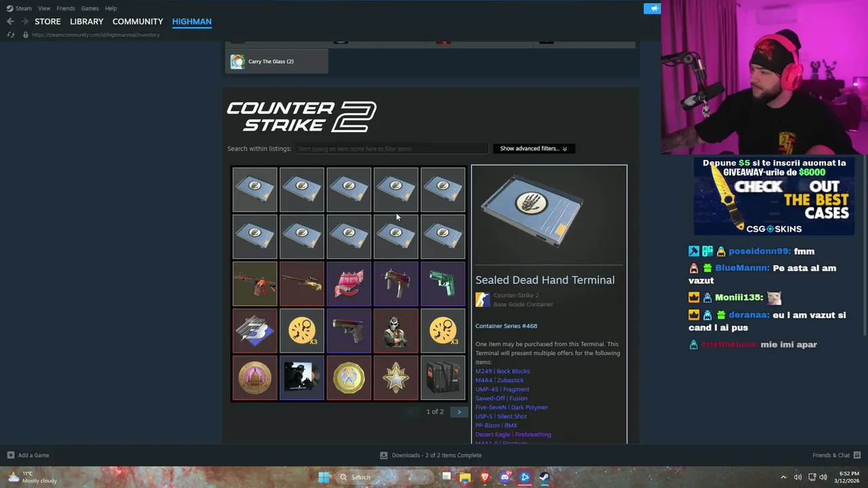Select the pink capitol building coin
Screen dimensions: 868x488
click(255, 378)
